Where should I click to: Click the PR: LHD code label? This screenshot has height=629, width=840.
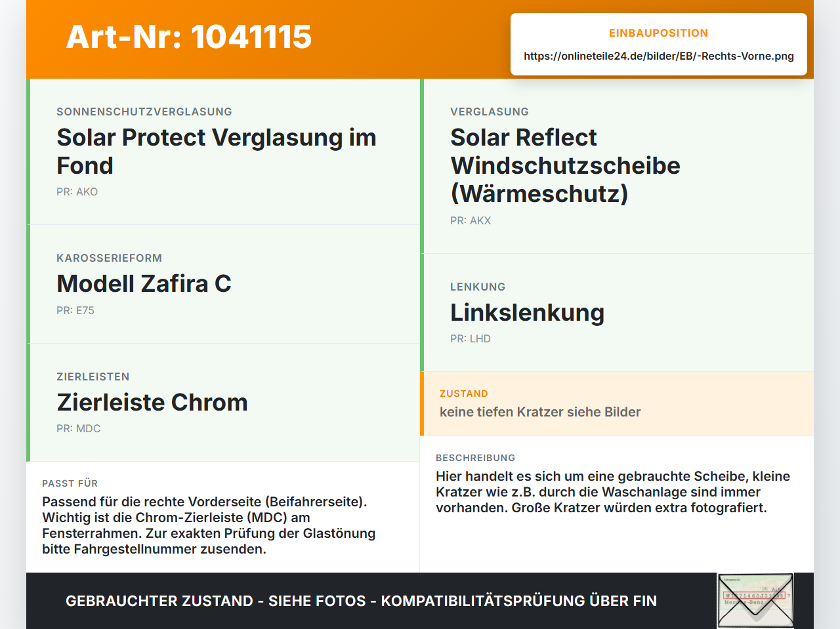point(471,338)
